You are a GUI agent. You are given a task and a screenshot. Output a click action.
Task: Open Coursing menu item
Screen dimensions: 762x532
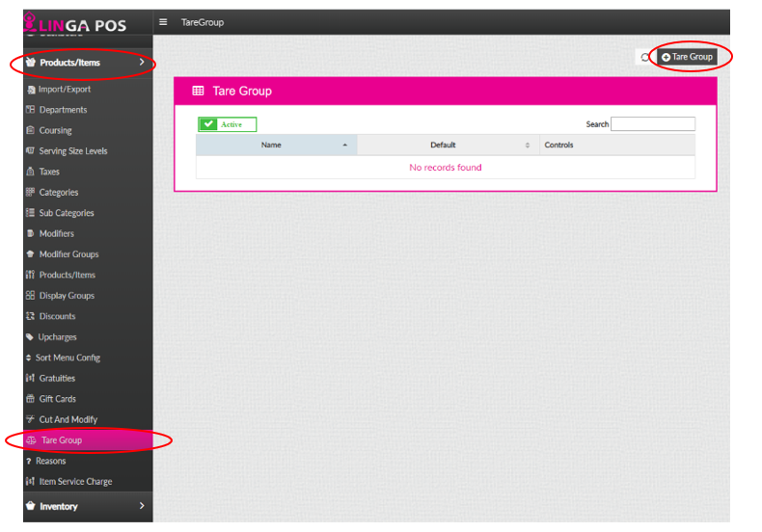pos(88,130)
